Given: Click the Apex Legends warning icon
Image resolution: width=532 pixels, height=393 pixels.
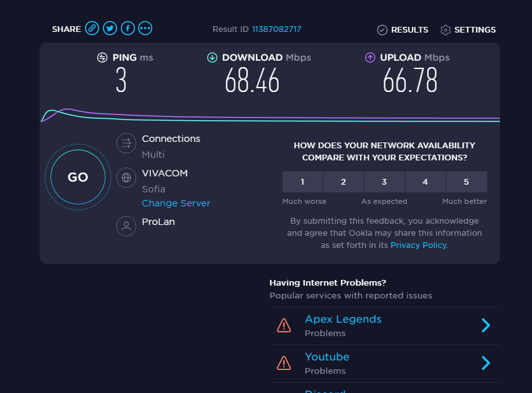Looking at the screenshot, I should [x=284, y=325].
